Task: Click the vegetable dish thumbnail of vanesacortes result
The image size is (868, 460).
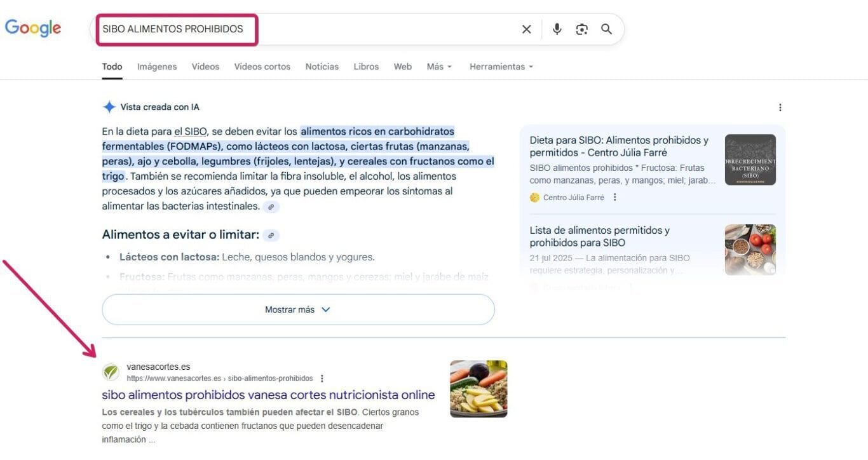Action: [x=478, y=389]
